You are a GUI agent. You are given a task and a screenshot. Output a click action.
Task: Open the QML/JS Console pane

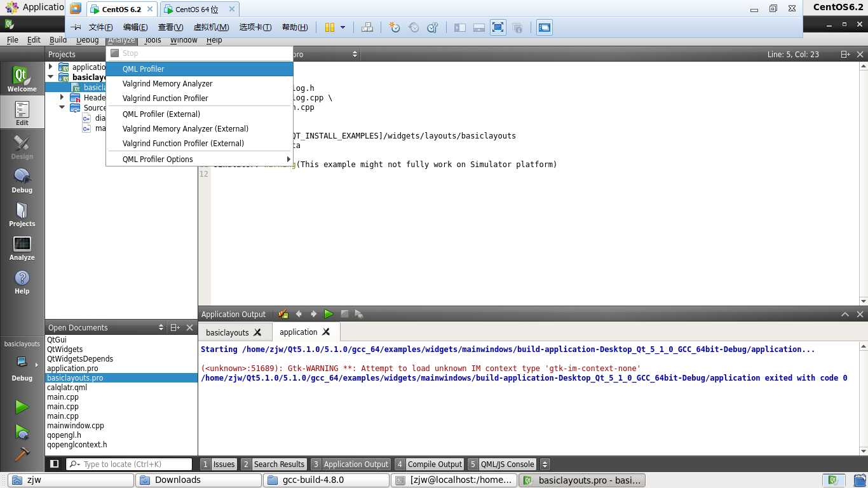pyautogui.click(x=502, y=464)
